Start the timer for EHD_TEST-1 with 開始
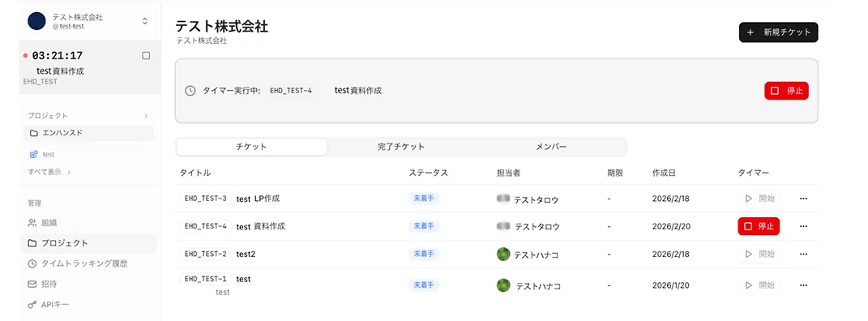This screenshot has width=868, height=321. (759, 285)
